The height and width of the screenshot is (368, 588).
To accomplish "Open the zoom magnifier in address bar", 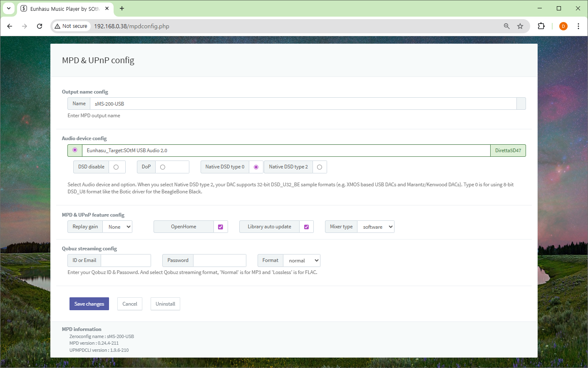I will tap(506, 26).
